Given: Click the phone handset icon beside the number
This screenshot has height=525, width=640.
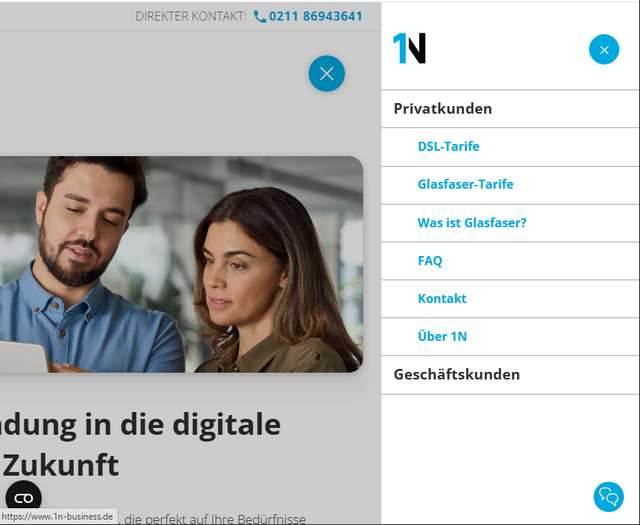Looking at the screenshot, I should [x=260, y=16].
